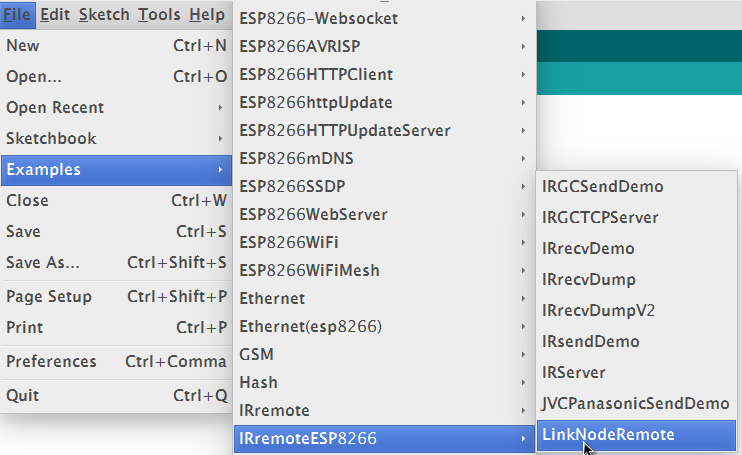Open the IRGCSendDemo example
This screenshot has width=742, height=455.
636,187
